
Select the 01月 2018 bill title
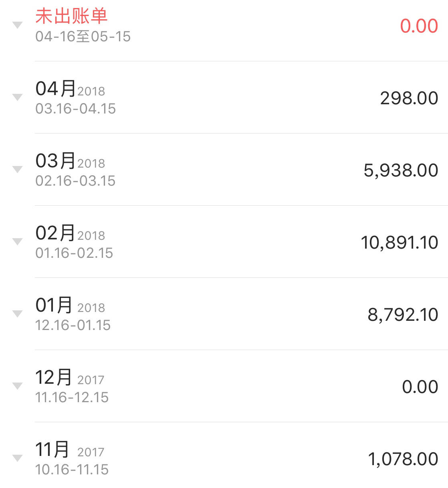(x=70, y=305)
